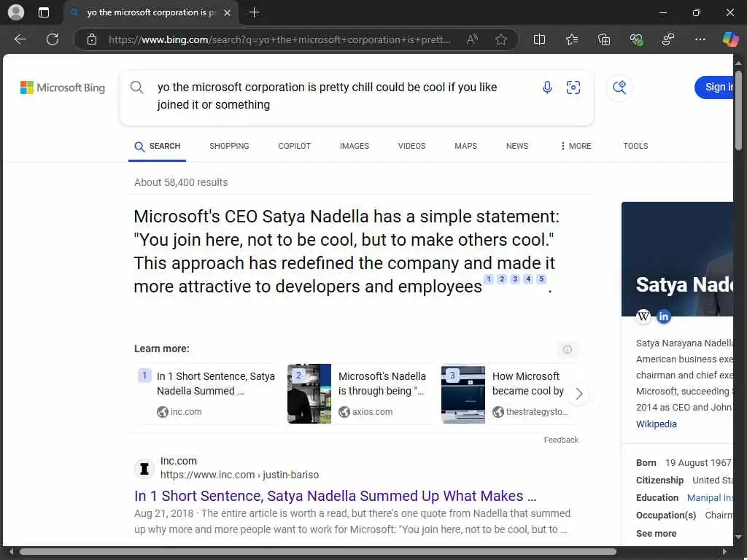Click citation number 5 superscript
The height and width of the screenshot is (560, 747).
point(541,279)
